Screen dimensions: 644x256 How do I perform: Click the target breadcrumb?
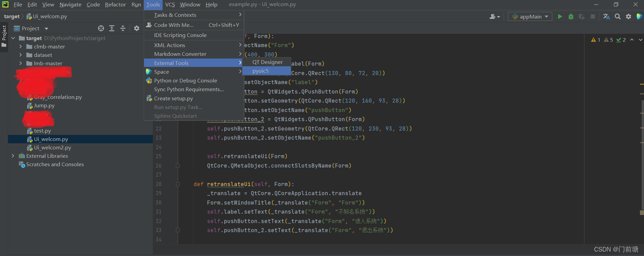[12, 16]
